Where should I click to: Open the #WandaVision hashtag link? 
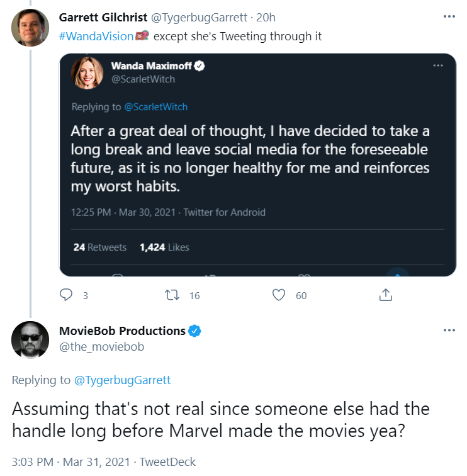click(x=96, y=37)
